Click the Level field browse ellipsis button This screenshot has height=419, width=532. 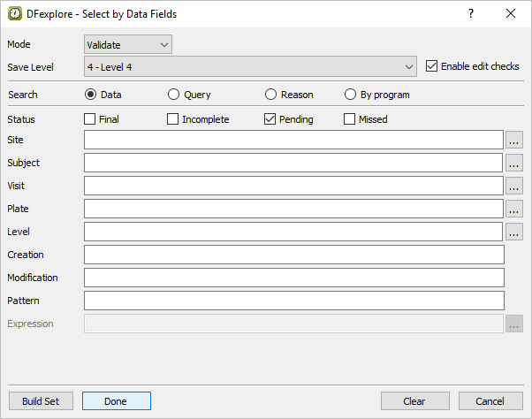514,232
